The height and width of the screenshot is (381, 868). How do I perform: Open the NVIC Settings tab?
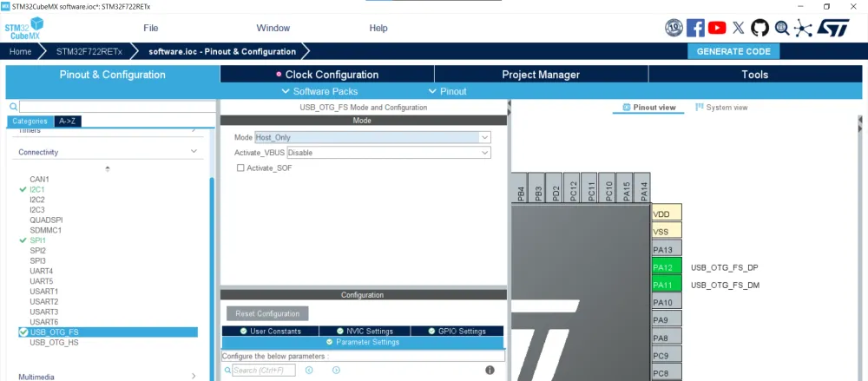tap(365, 332)
